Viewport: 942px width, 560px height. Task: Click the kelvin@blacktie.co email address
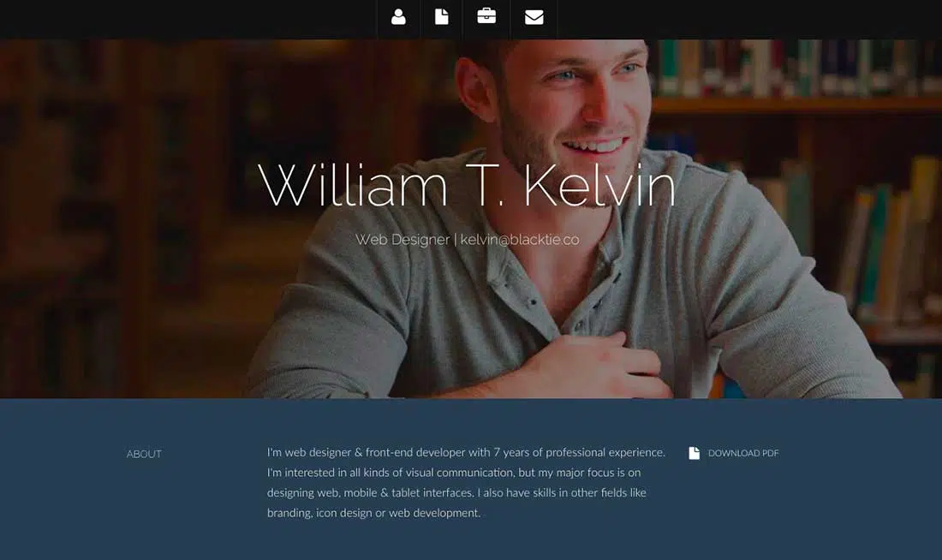click(520, 239)
